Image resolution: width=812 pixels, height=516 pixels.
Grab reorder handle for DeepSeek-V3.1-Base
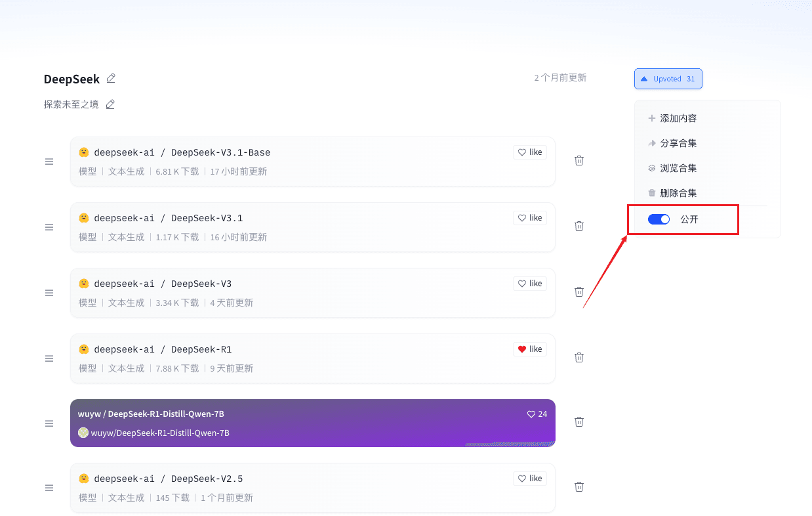tap(49, 161)
